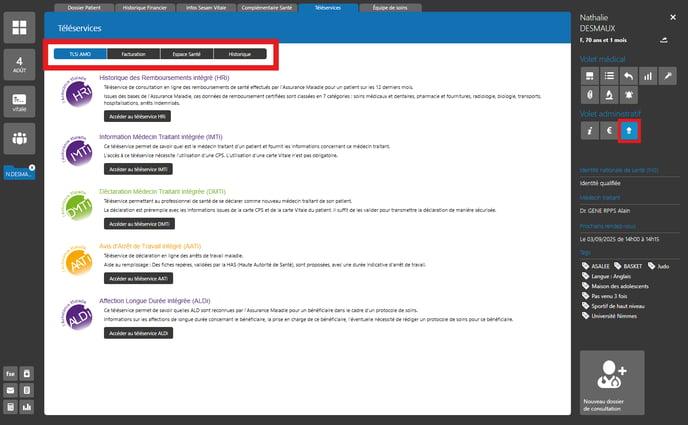
Task: Open the dashboard grid icon in sidebar
Action: pos(19,27)
